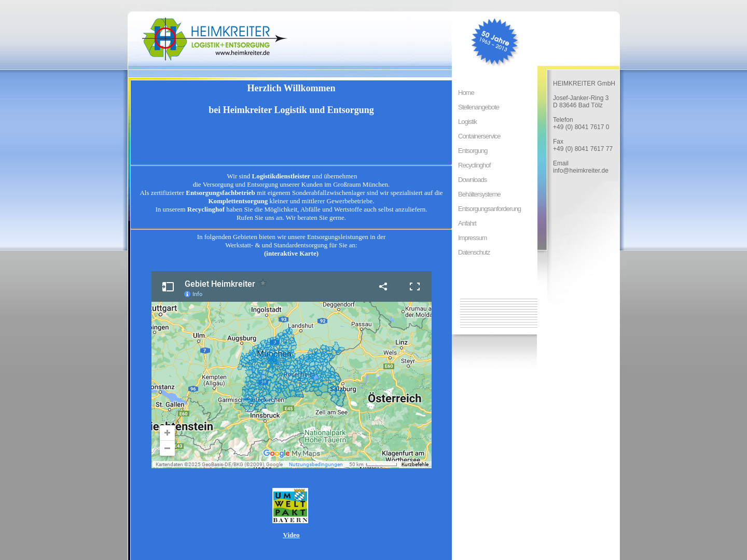Click the Josef-Janker-Ring 3 address
This screenshot has width=747, height=560.
click(x=580, y=98)
